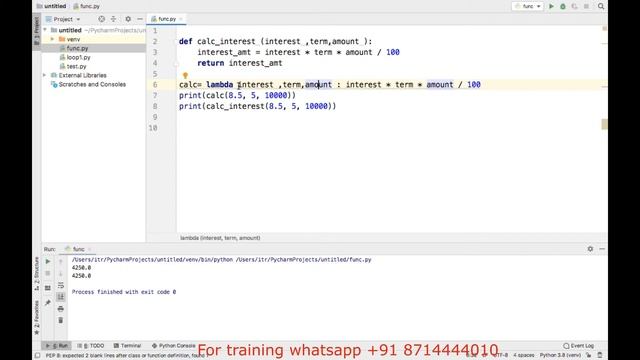
Task: Toggle soft-wrap in Run console
Action: click(x=60, y=285)
